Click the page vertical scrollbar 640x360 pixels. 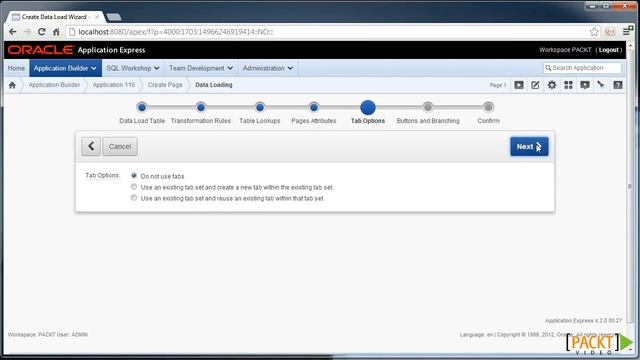point(629,186)
